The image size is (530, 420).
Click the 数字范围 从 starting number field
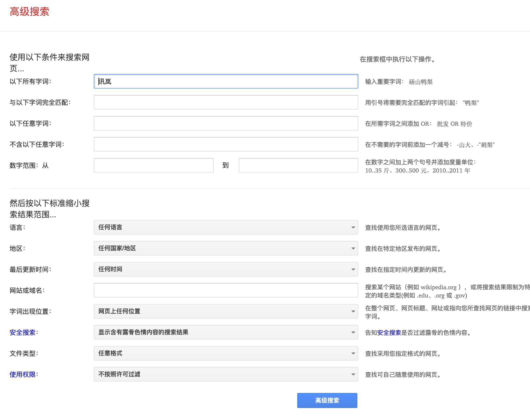pyautogui.click(x=154, y=165)
